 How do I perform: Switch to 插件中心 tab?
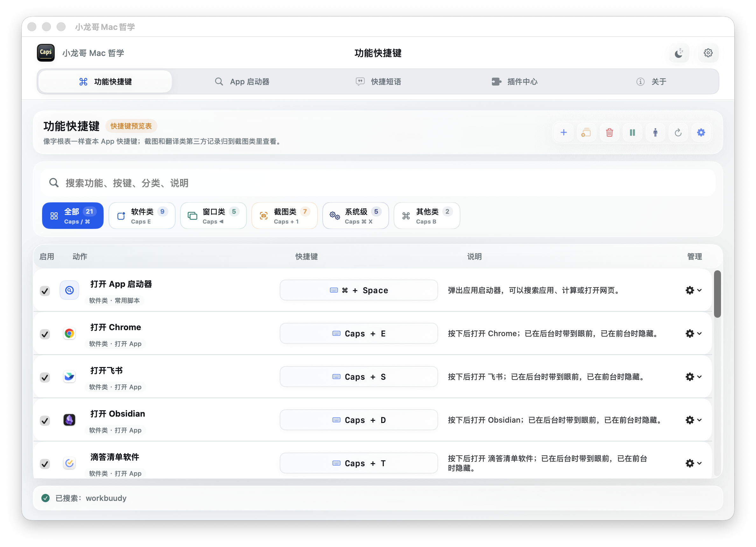pos(515,82)
